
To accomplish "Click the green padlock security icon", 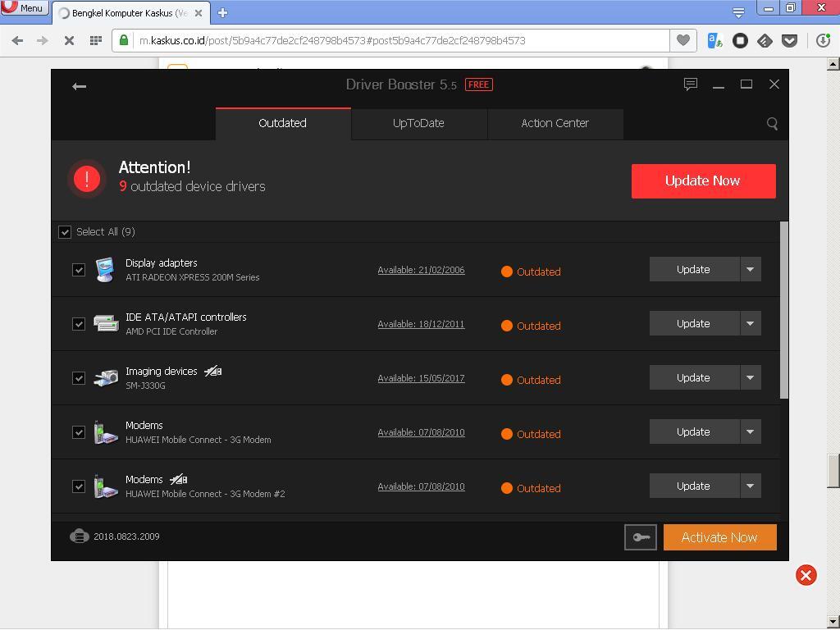I will 124,40.
